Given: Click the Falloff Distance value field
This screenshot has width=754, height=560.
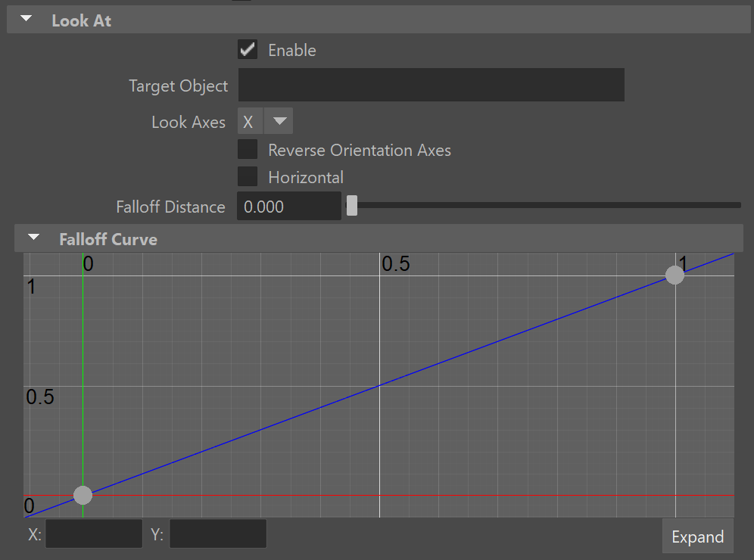Looking at the screenshot, I should pyautogui.click(x=289, y=206).
